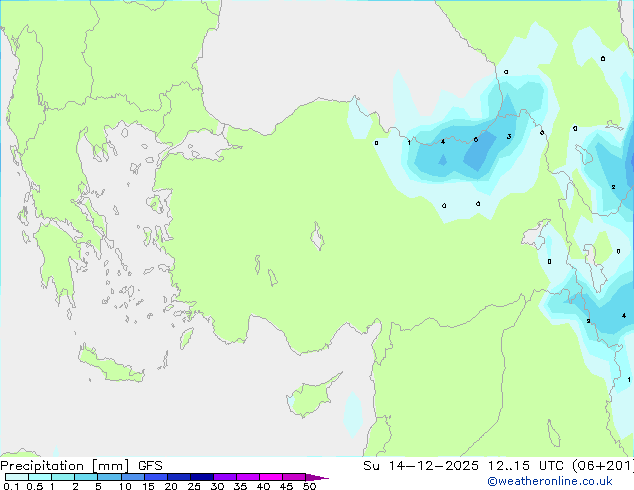Pick the 15–20 mm legend swatch
The height and width of the screenshot is (490, 634).
tap(156, 477)
